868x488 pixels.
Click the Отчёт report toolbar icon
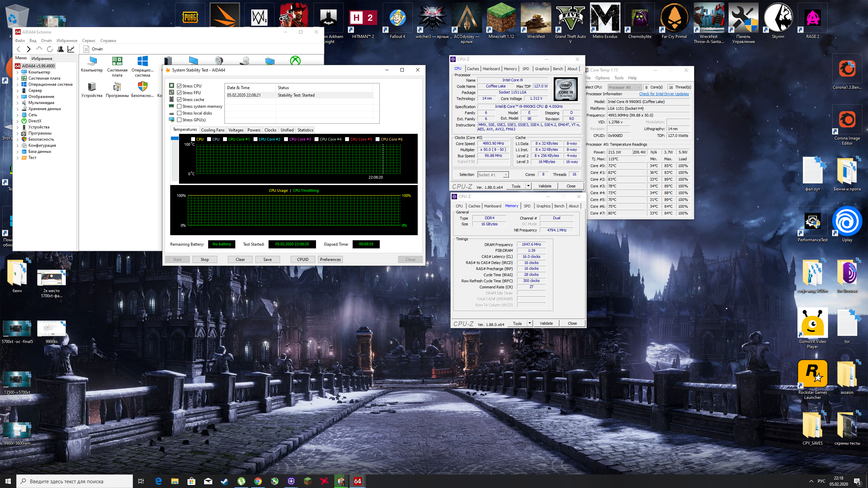click(86, 49)
